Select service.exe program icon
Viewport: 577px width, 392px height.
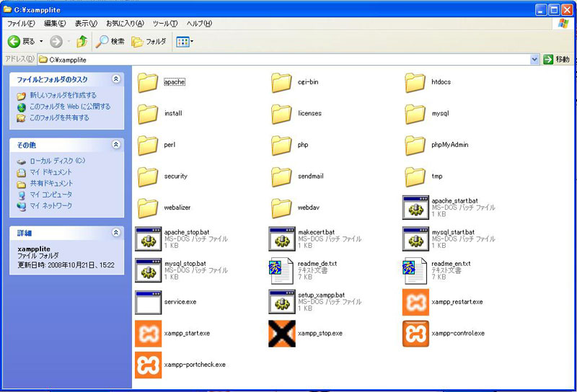coord(149,302)
